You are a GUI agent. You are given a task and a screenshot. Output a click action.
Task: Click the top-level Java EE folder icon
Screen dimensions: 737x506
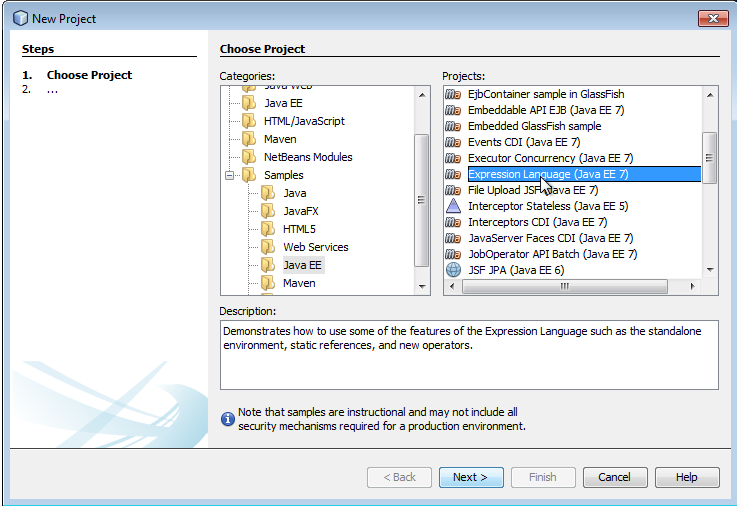tap(249, 103)
